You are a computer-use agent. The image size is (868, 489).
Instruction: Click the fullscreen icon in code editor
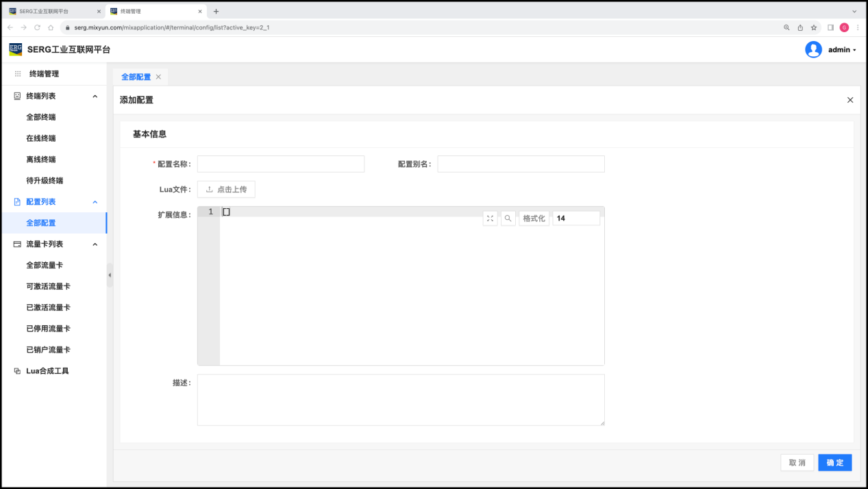[490, 218]
